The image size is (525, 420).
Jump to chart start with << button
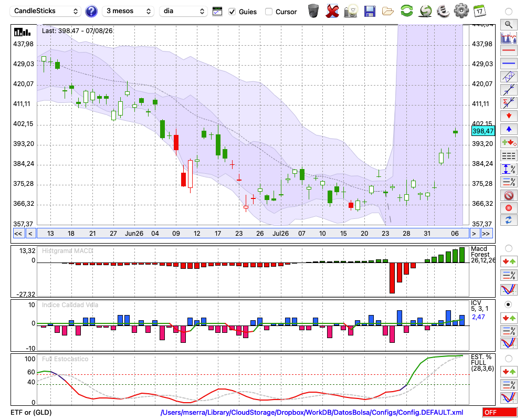click(18, 234)
